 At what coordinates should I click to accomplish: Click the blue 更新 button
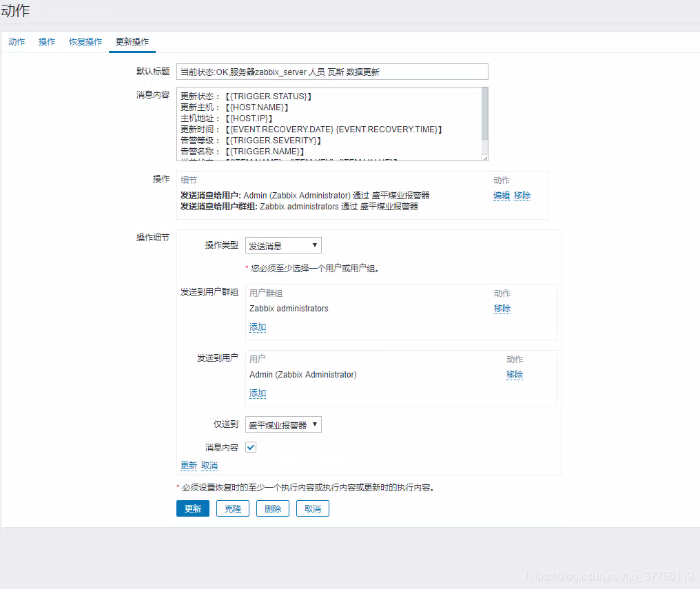pyautogui.click(x=193, y=508)
